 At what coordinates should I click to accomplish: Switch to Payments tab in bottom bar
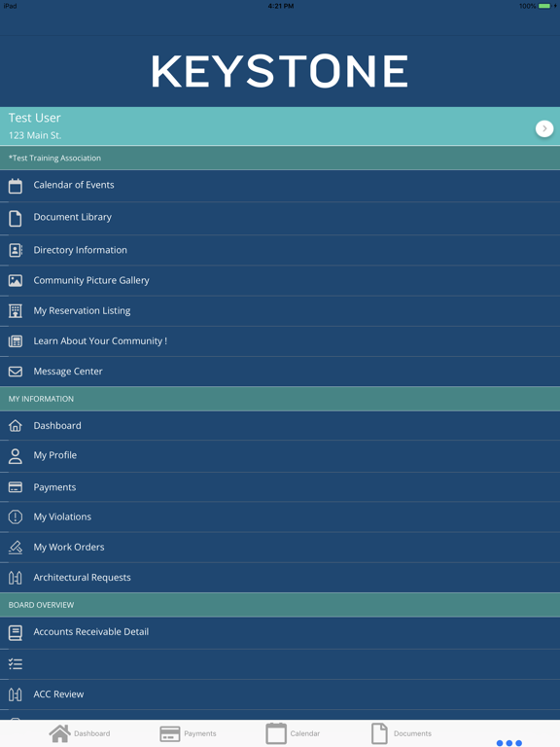pos(188,733)
